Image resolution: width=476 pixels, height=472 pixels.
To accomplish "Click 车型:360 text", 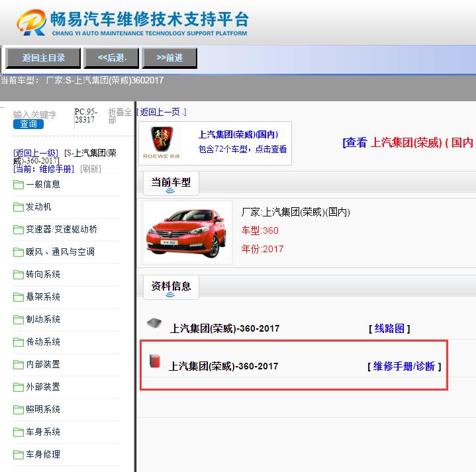I will point(260,230).
